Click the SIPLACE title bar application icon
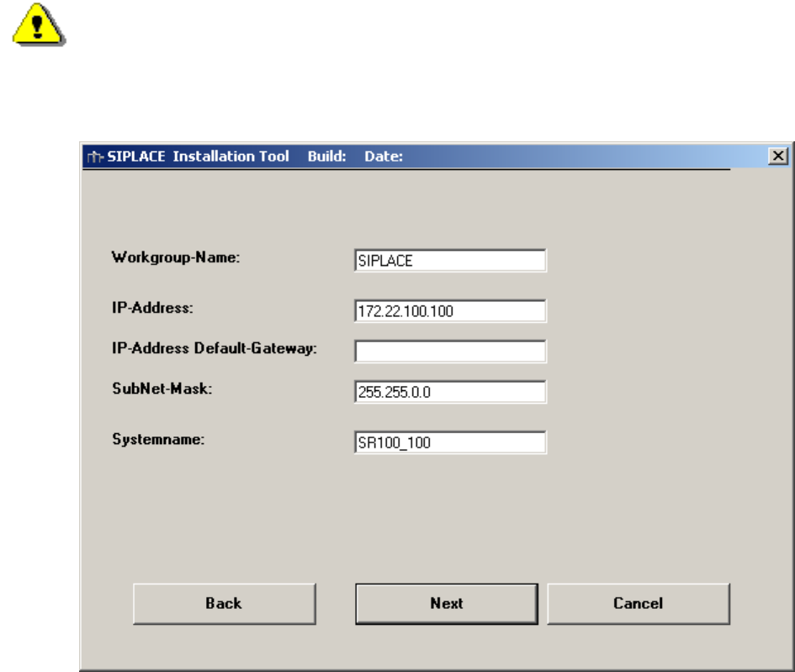Screen dimensions: 795x672 click(x=95, y=156)
